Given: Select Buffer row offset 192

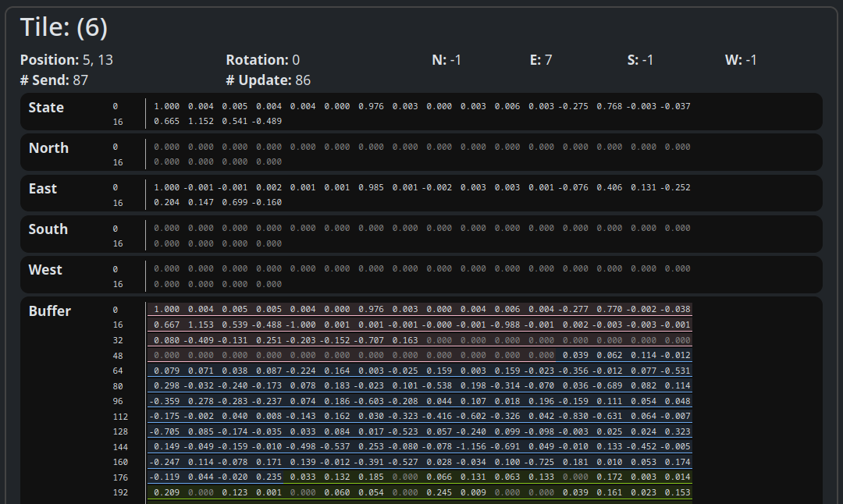Looking at the screenshot, I should tap(118, 493).
